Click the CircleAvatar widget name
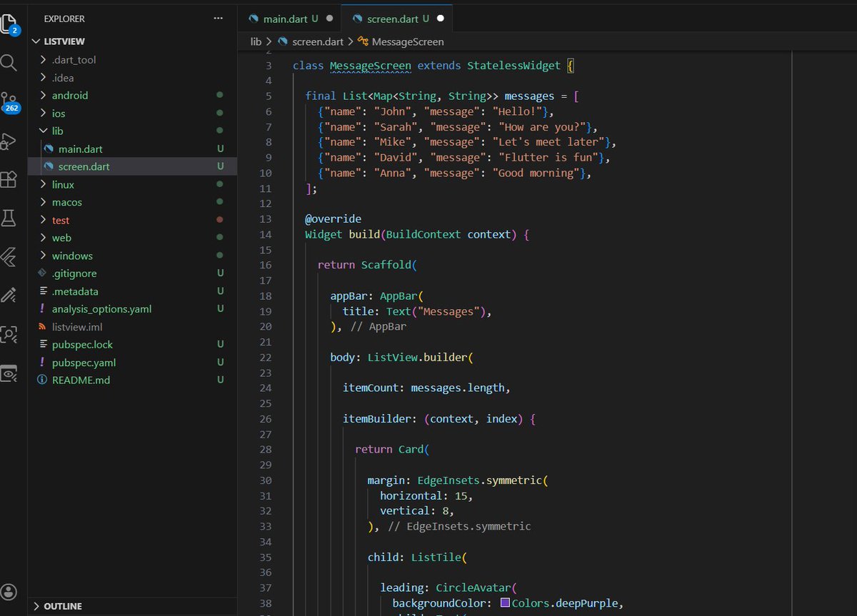This screenshot has height=616, width=857. pyautogui.click(x=473, y=588)
